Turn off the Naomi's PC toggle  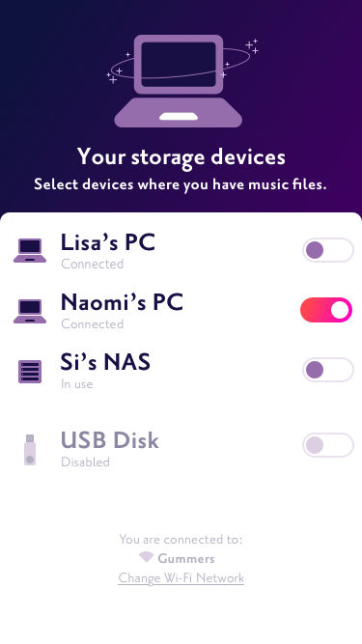tap(326, 310)
